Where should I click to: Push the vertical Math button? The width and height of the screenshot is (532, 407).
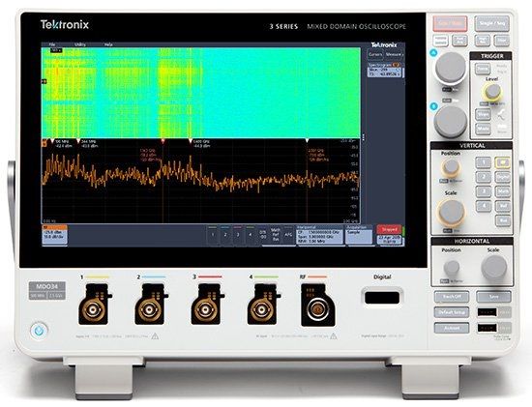502,191
